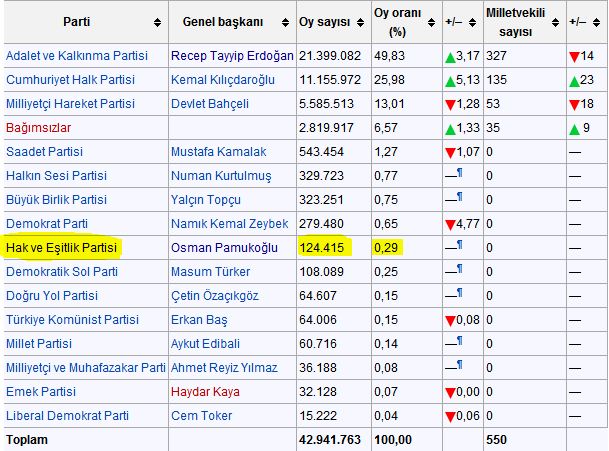Select seat count 327
Screen dimensions: 609x451
(496, 56)
